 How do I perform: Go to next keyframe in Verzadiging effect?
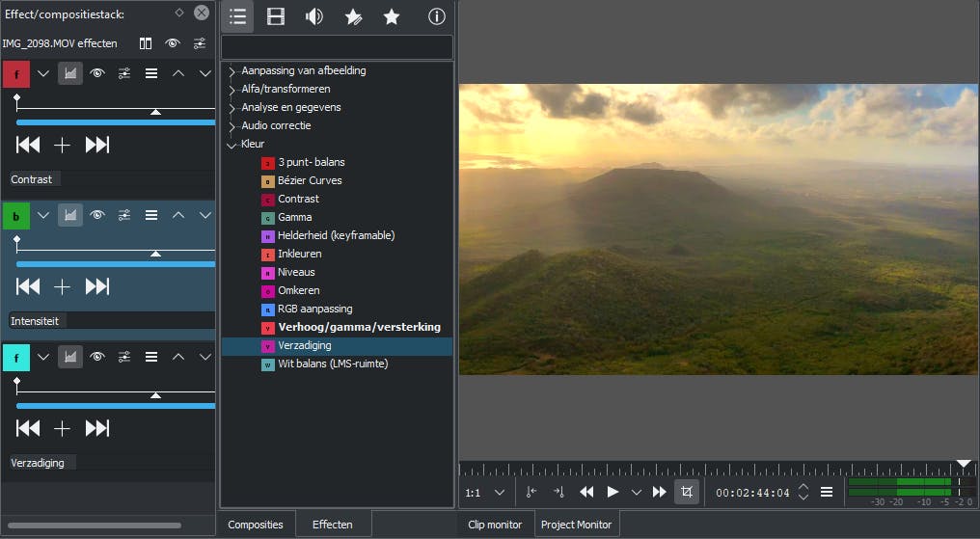coord(97,427)
